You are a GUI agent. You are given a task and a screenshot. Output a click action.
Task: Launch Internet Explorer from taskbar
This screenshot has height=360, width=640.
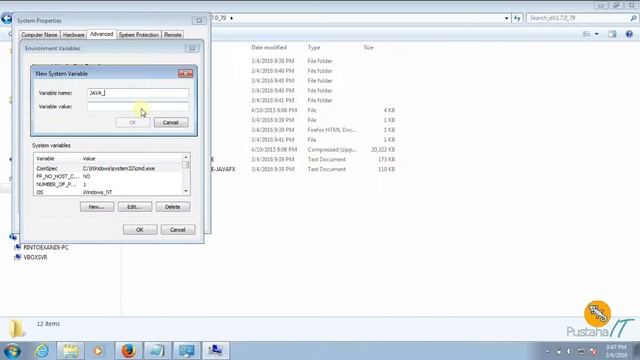coord(42,351)
